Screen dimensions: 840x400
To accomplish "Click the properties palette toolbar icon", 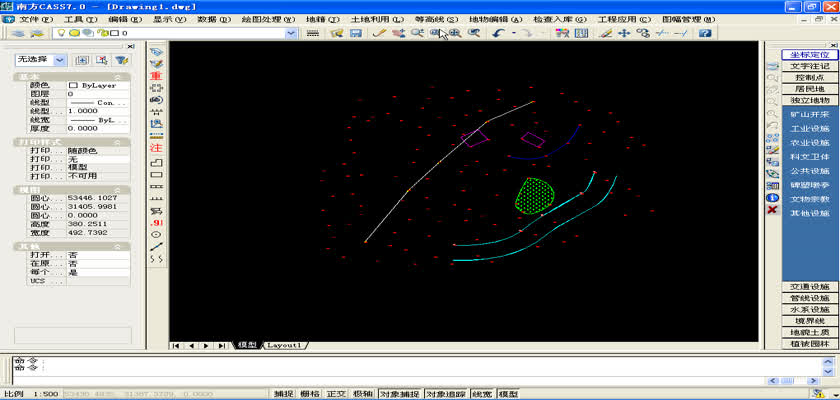I will (x=581, y=33).
